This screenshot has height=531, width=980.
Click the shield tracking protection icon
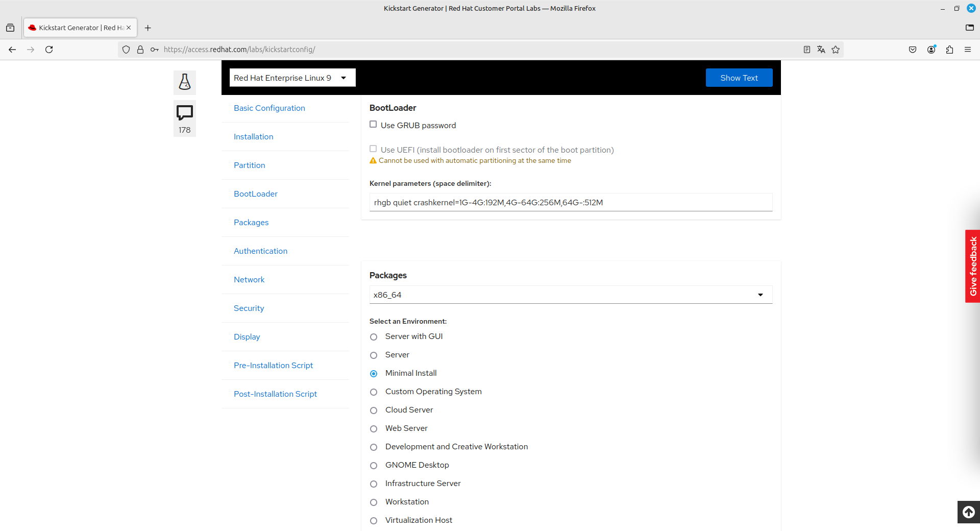coord(126,50)
